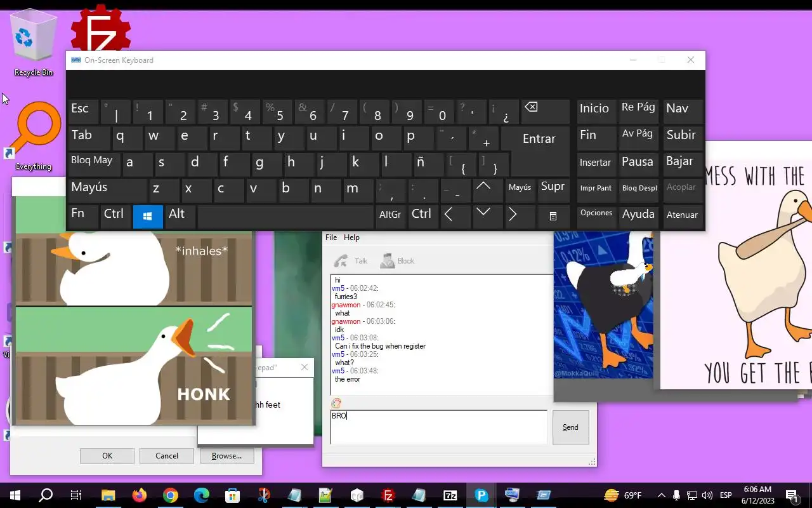Viewport: 812px width, 508px height.
Task: Open File Explorer from the taskbar
Action: [x=108, y=495]
